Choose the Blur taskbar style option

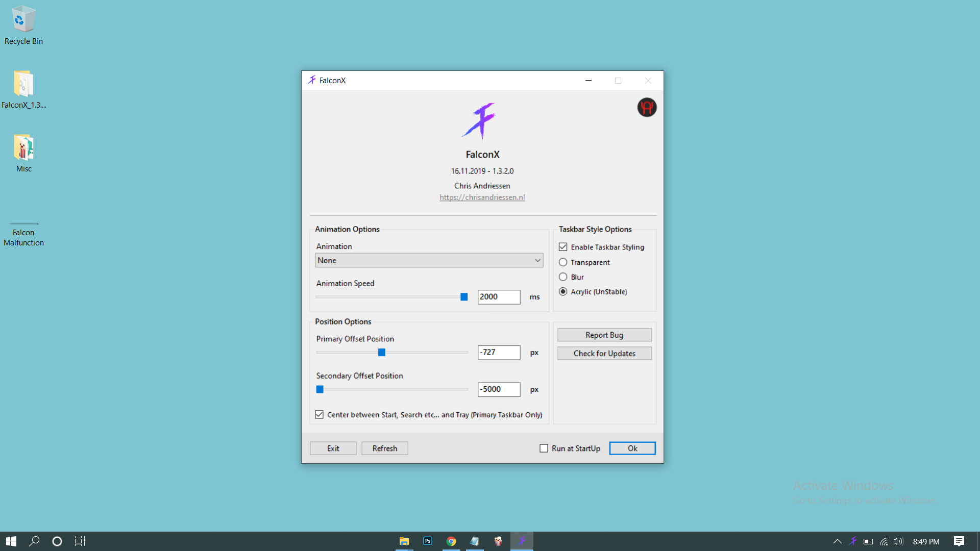[x=563, y=277]
